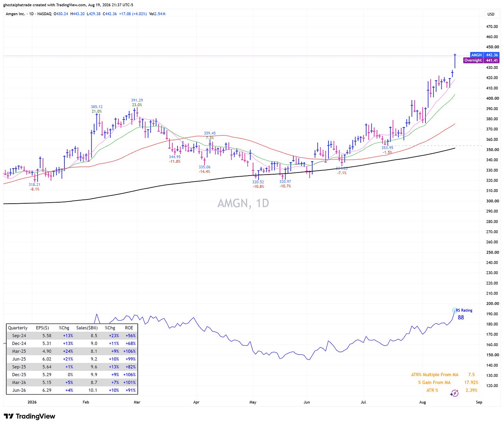The height and width of the screenshot is (426, 504).
Task: Click the high value H443.20
Action: click(78, 14)
